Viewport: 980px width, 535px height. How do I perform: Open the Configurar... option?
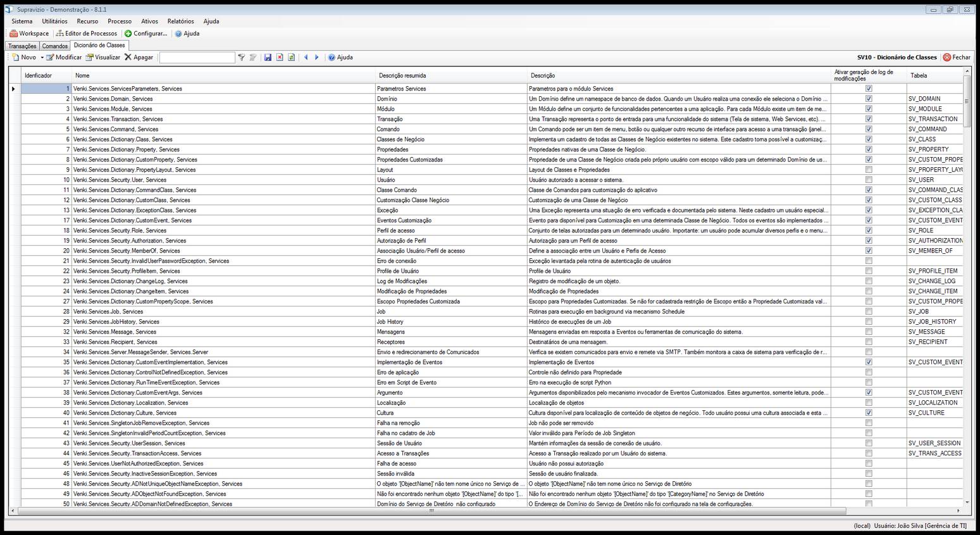(x=146, y=34)
